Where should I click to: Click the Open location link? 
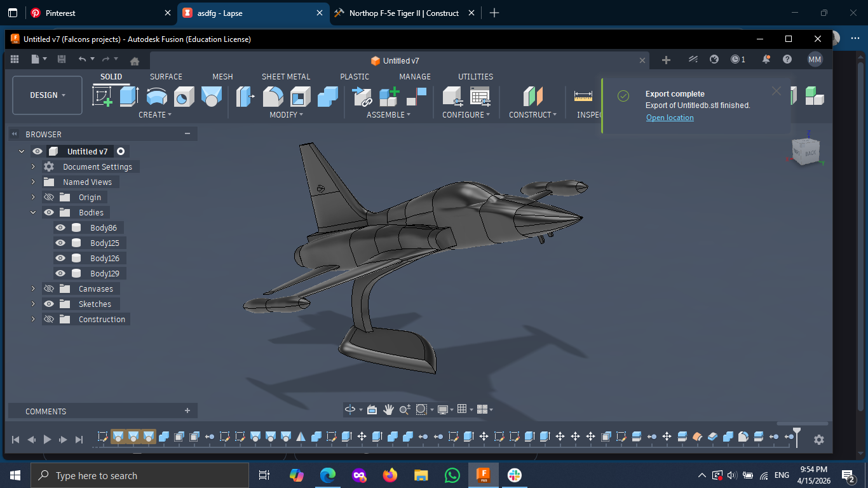point(670,118)
